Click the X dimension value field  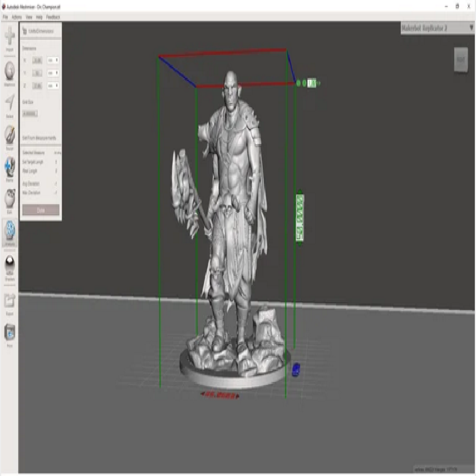(x=37, y=60)
